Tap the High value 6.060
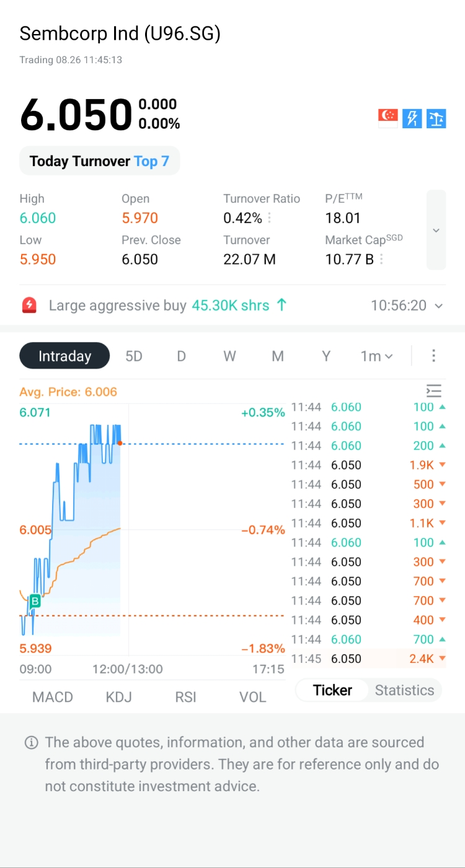This screenshot has width=465, height=868. pos(38,218)
